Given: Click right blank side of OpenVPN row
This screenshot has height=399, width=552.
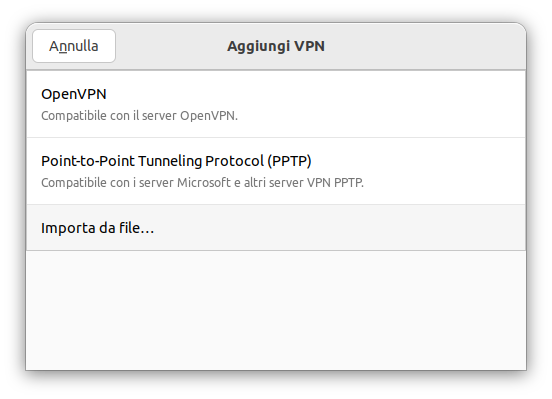Looking at the screenshot, I should click(x=387, y=104).
